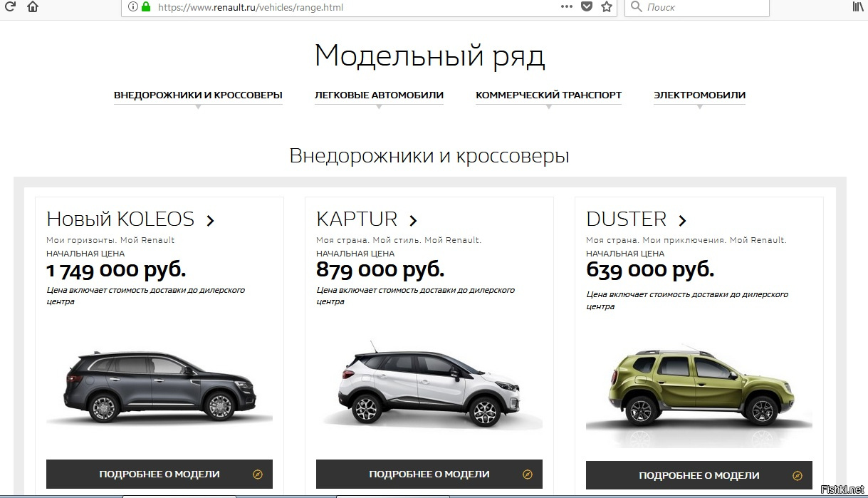Click the Внедорожники и кроссоверы section heading
The width and height of the screenshot is (868, 498).
pos(429,156)
